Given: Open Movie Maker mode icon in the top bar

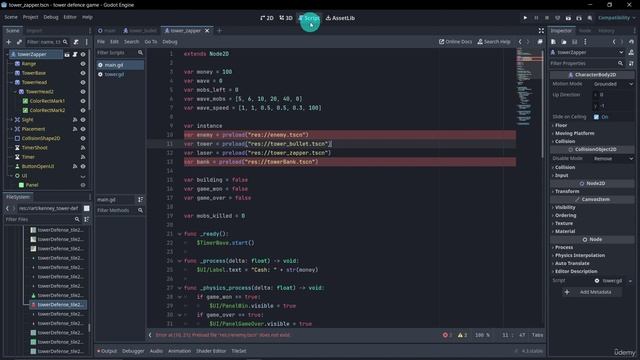Looking at the screenshot, I should point(590,18).
